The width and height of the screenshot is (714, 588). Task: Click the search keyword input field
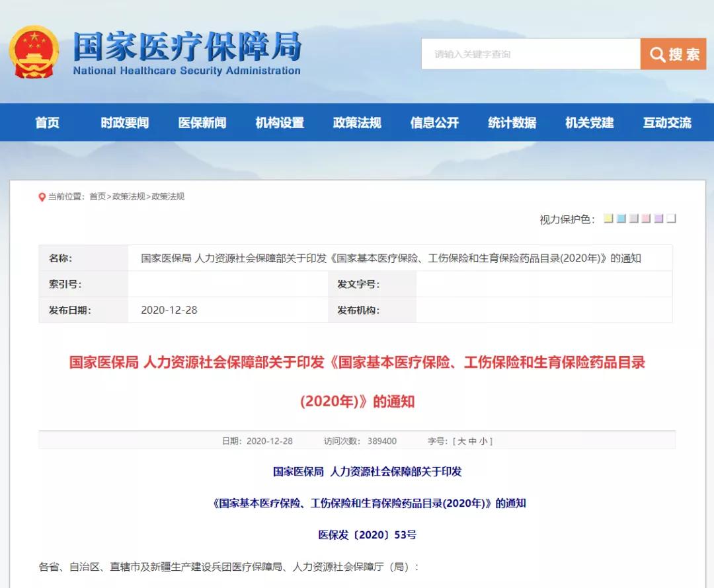529,55
